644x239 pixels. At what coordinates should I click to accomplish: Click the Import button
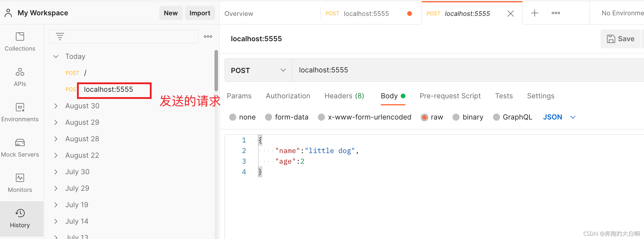200,13
